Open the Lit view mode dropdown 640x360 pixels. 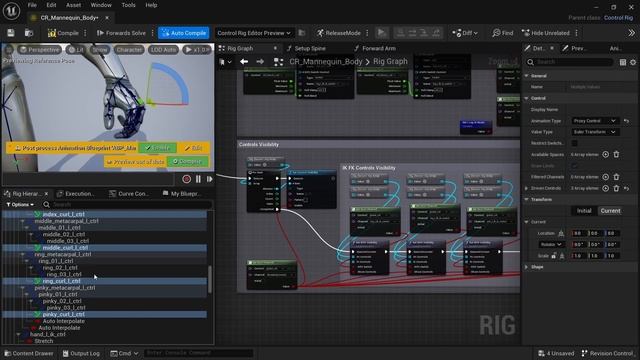75,50
